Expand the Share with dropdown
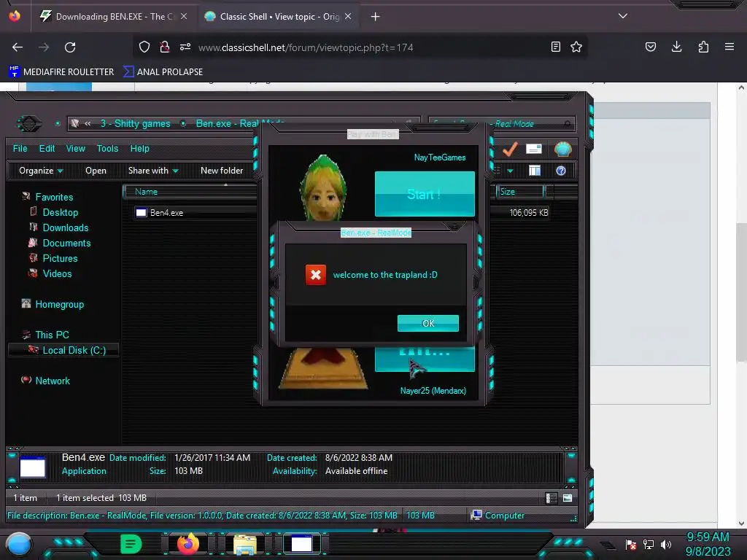This screenshot has width=747, height=560. 153,171
